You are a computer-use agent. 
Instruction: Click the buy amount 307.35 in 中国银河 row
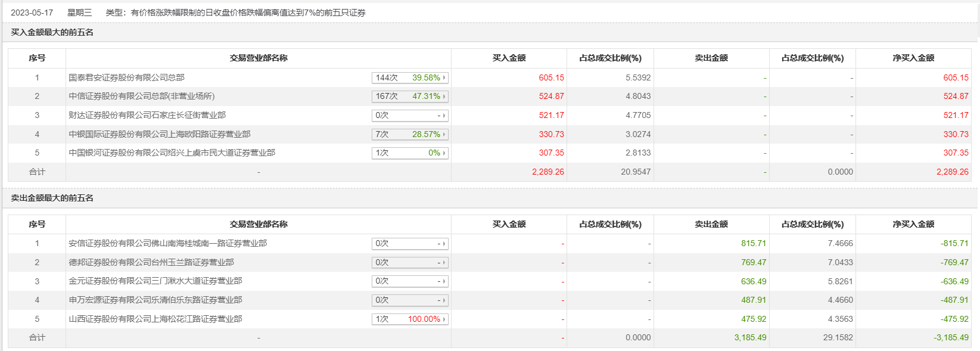point(551,153)
